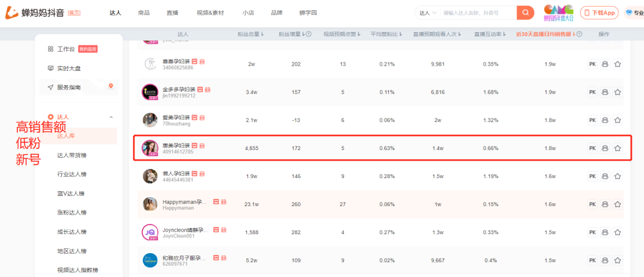Click the help icon beside 粉丝增量 header

coord(309,35)
